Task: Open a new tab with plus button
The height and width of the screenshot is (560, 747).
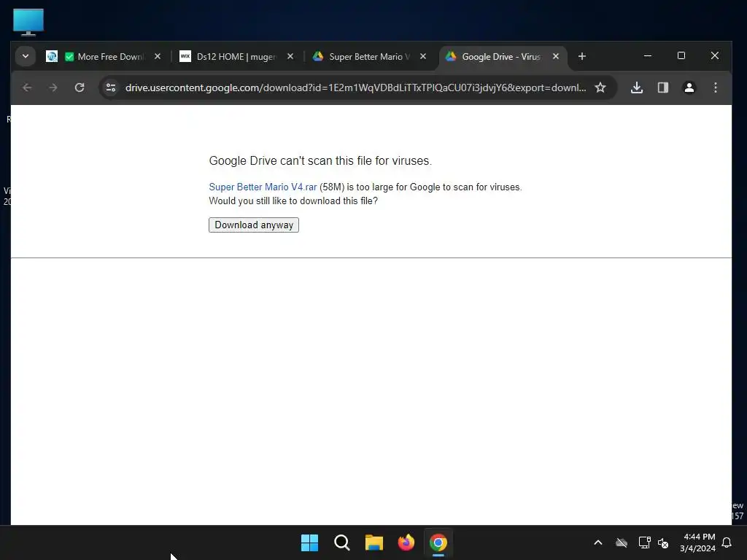Action: pyautogui.click(x=581, y=56)
